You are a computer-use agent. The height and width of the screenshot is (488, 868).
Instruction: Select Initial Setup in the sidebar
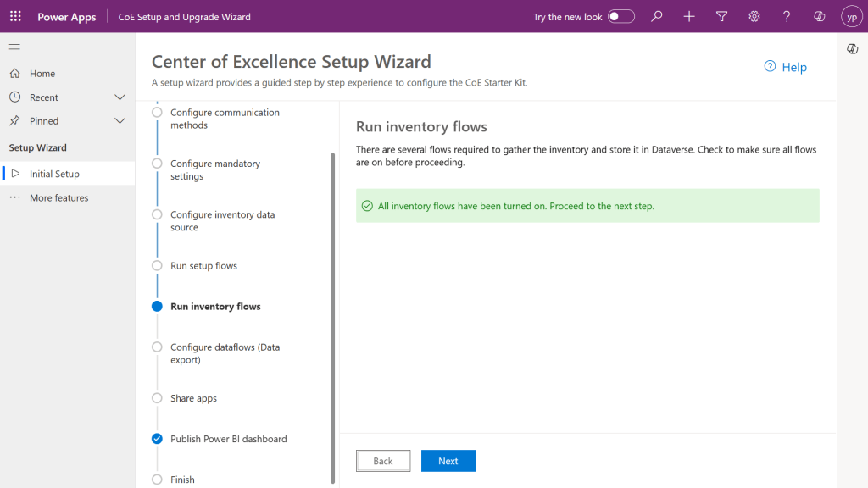tap(54, 174)
